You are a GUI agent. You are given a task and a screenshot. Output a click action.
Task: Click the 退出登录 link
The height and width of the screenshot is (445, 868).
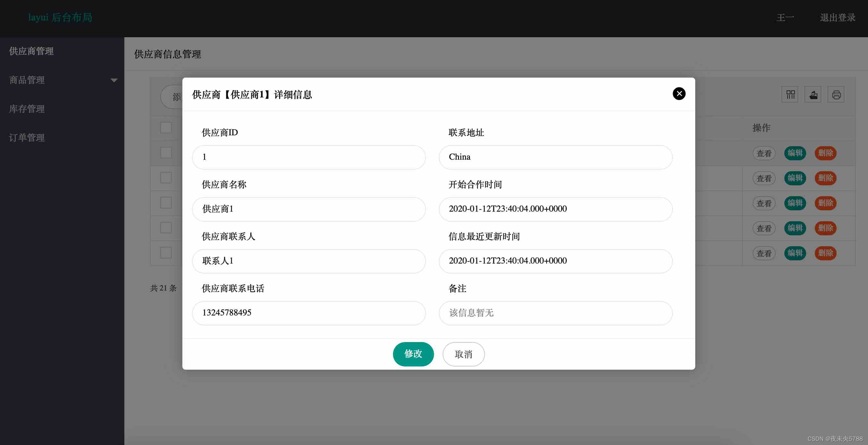pos(837,18)
